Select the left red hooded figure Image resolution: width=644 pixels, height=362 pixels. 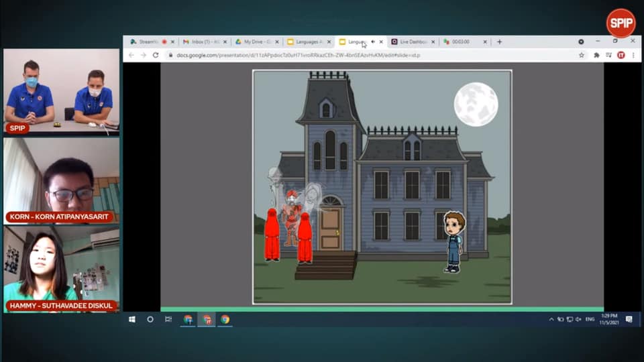[x=272, y=235]
